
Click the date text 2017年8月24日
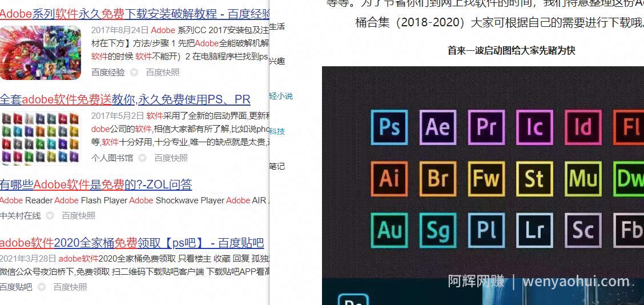(x=119, y=30)
